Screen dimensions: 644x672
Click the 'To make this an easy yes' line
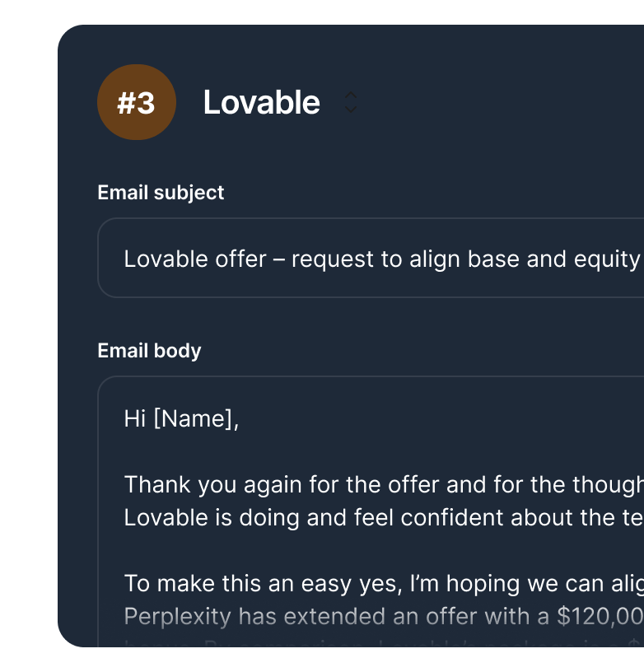click(x=379, y=584)
